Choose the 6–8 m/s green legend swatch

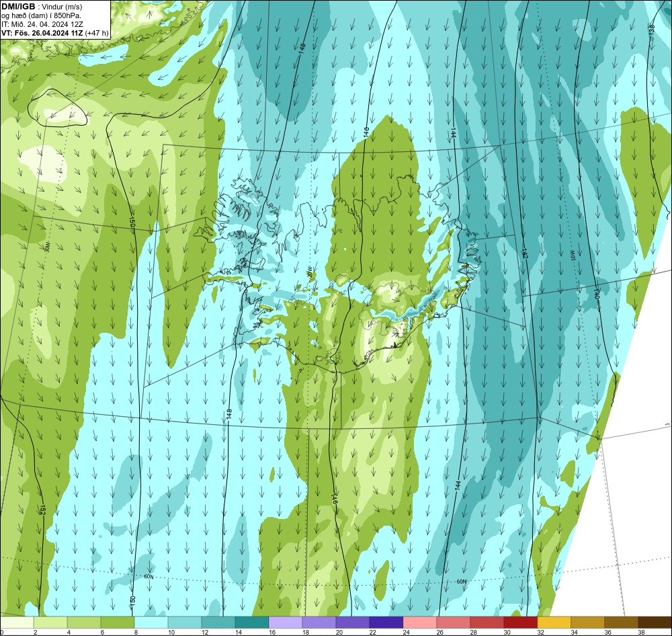tap(118, 622)
